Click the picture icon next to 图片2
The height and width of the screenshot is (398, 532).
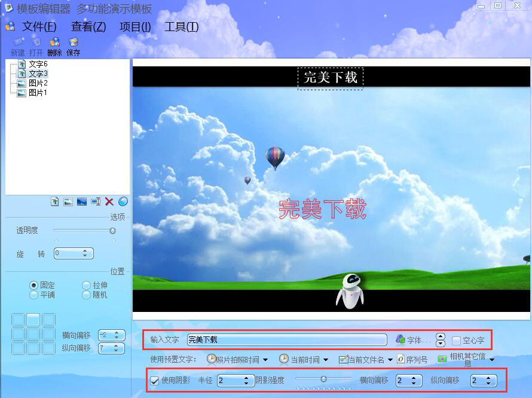pyautogui.click(x=22, y=84)
